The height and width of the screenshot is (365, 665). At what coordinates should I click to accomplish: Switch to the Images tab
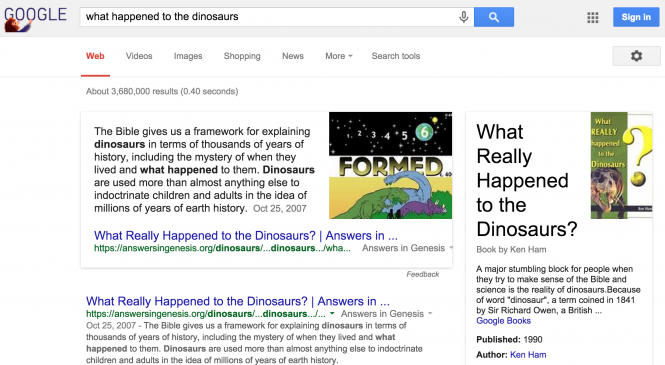coord(188,56)
